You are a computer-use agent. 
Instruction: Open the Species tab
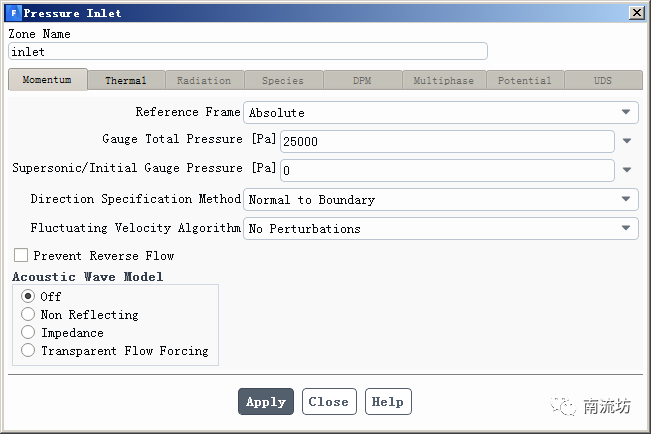pyautogui.click(x=282, y=80)
